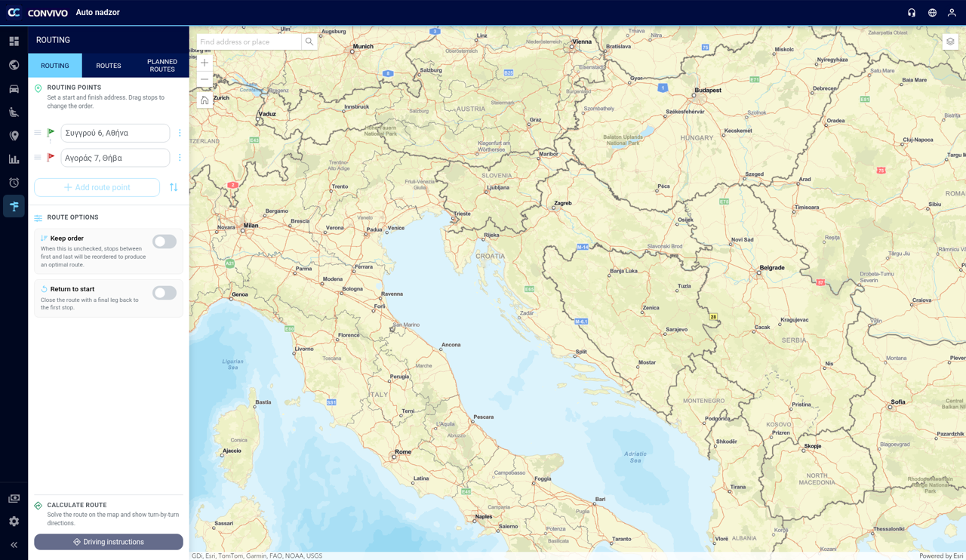Open the settings gear in the sidebar

[x=14, y=522]
